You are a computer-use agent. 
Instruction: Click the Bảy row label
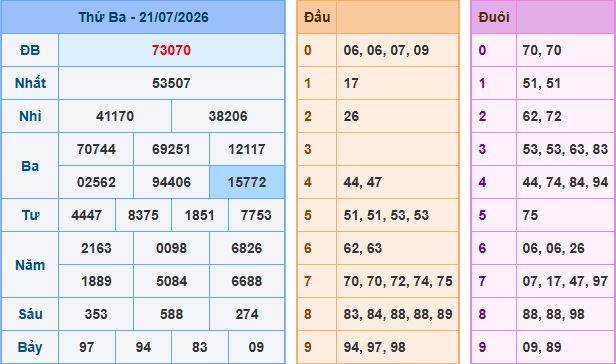point(30,348)
